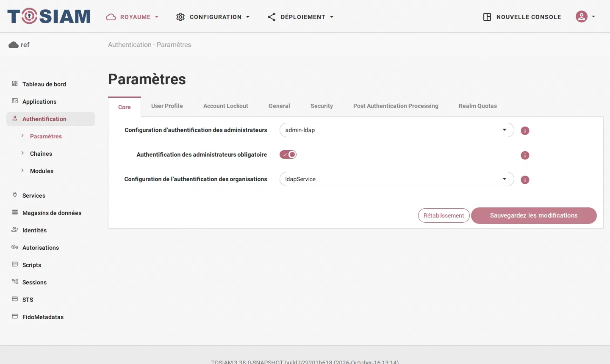
Task: Open NOUVELLE CONSOLE link
Action: coord(522,17)
